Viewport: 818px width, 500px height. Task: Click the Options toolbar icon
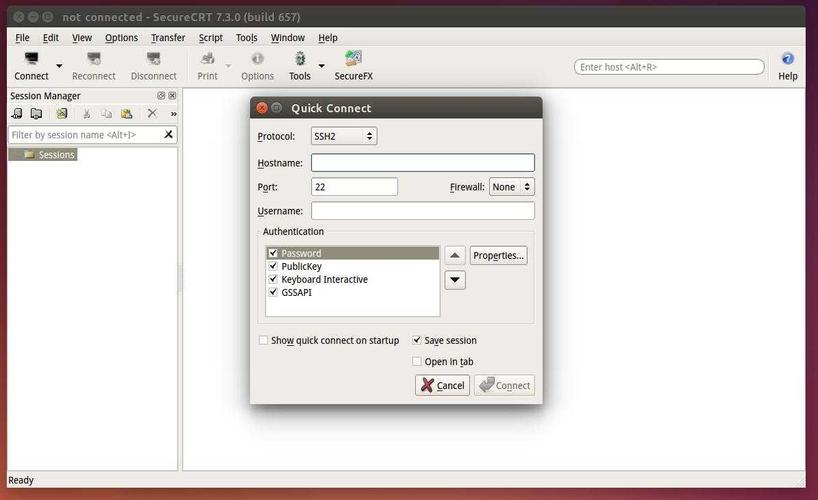click(x=257, y=58)
